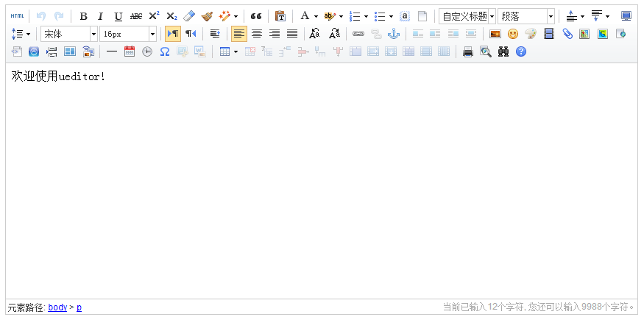This screenshot has height=317, width=644.
Task: Expand the ordered list style arrow
Action: pos(366,17)
